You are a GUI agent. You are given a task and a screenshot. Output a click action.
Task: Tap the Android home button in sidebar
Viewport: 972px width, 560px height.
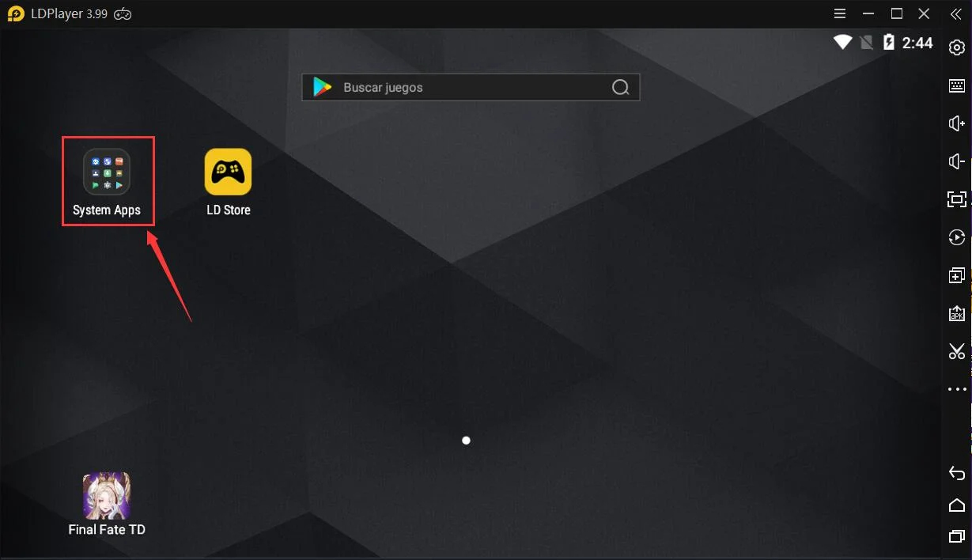point(957,505)
